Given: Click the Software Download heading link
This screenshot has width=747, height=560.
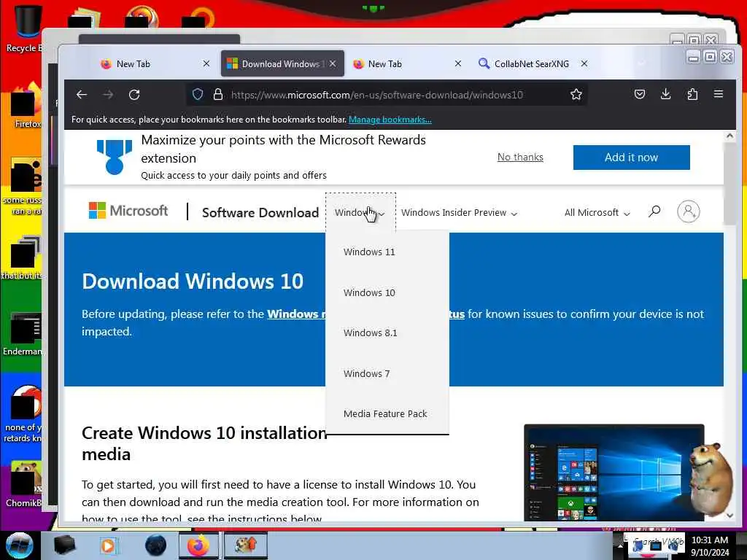Looking at the screenshot, I should coord(260,212).
